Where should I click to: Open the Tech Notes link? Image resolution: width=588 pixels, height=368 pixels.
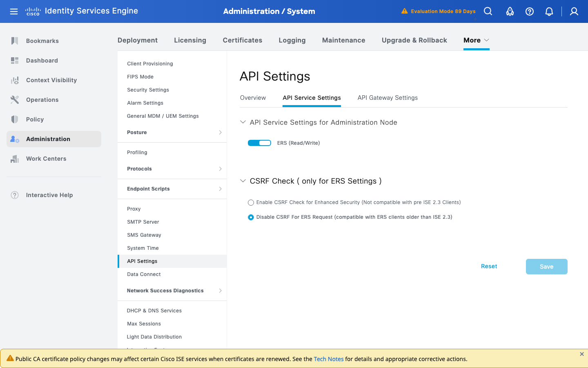point(329,359)
